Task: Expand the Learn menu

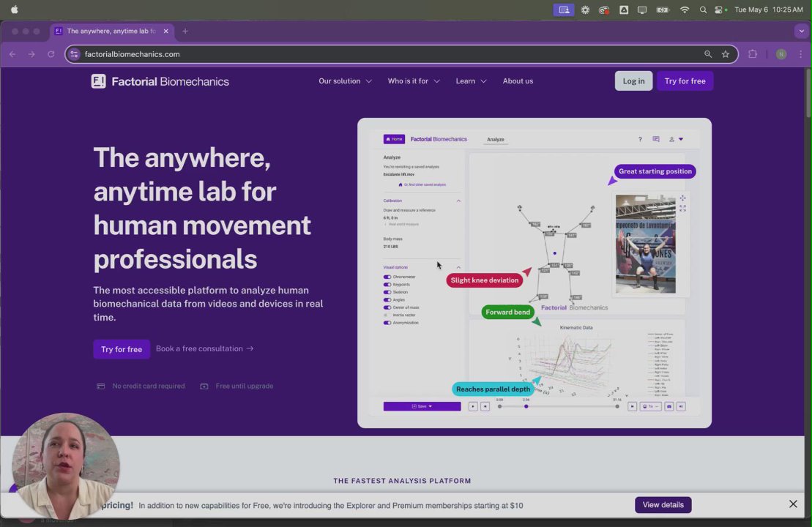Action: (x=472, y=81)
